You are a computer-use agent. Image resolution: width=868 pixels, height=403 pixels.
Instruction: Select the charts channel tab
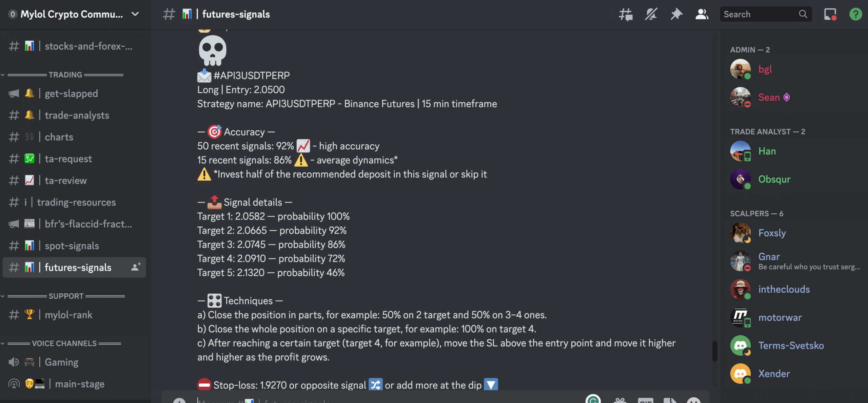click(x=59, y=136)
